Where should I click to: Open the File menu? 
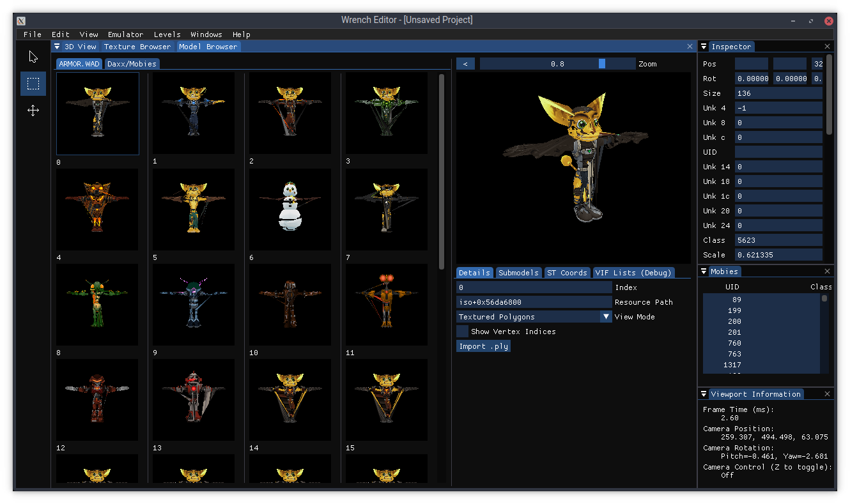(x=33, y=34)
